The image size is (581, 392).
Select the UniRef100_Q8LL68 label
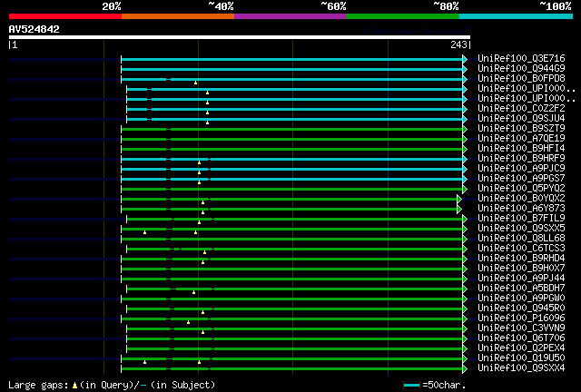click(x=521, y=239)
